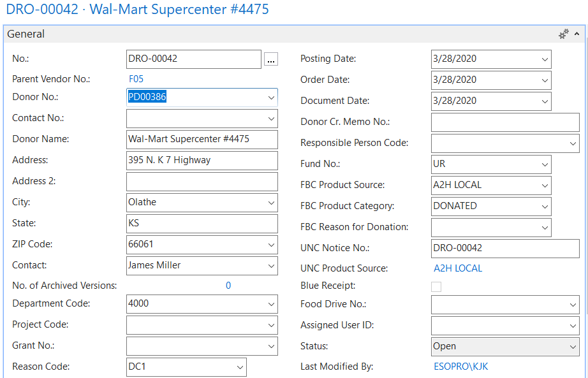Click the Donor Cr. Memo No. input field
Screen dimensions: 588x378
pyautogui.click(x=504, y=122)
